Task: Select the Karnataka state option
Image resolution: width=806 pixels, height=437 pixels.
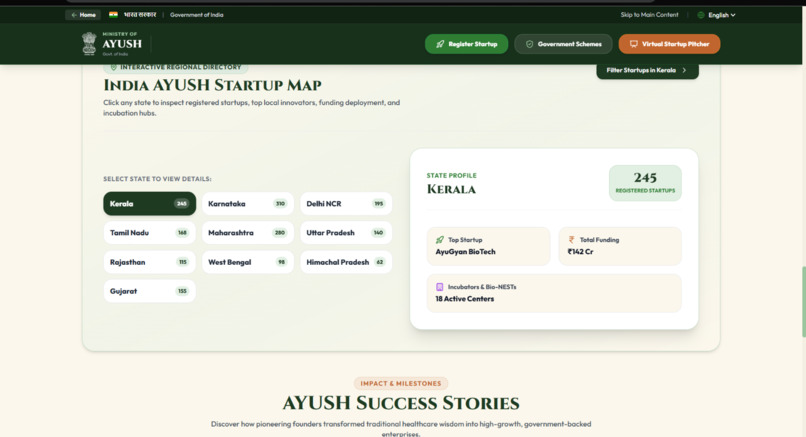Action: tap(248, 204)
